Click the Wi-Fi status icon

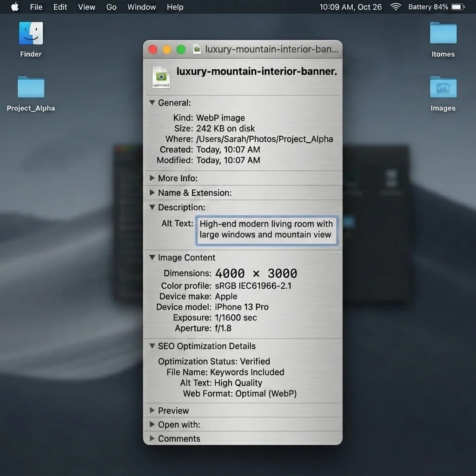point(396,7)
